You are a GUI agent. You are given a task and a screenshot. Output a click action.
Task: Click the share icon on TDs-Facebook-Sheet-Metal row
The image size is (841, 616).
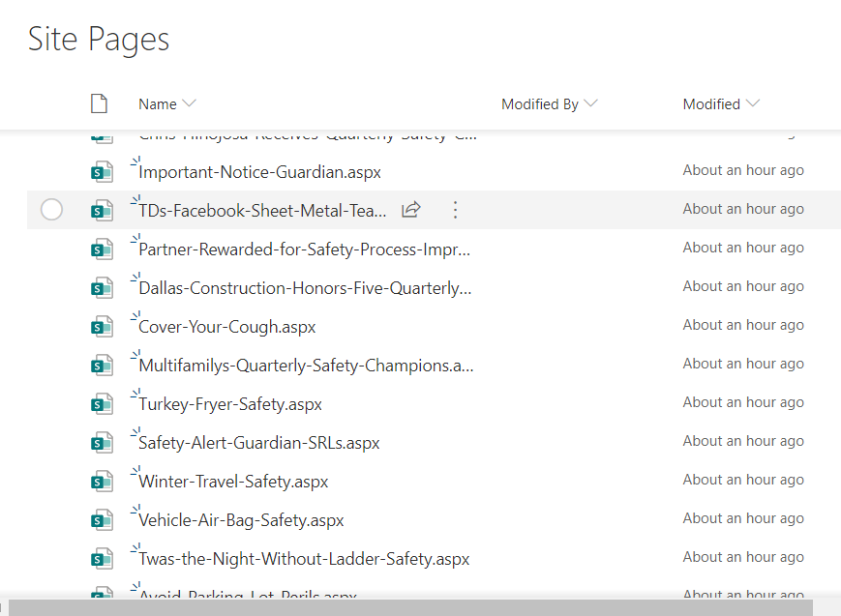click(x=411, y=210)
